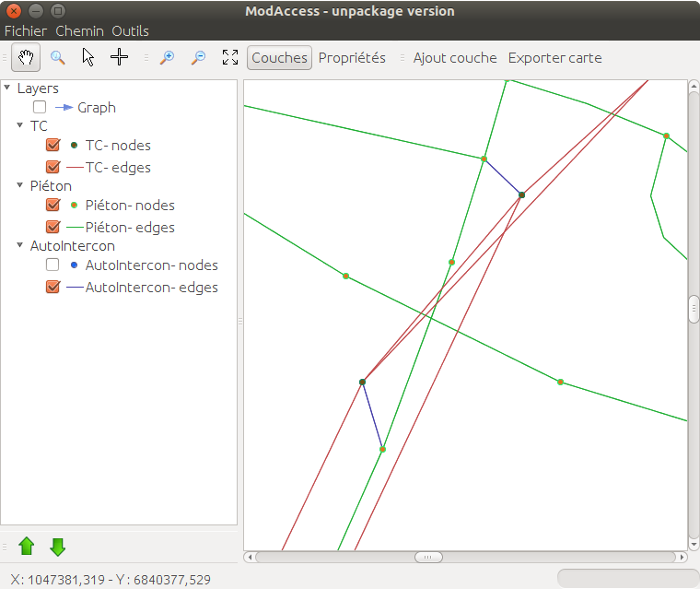Screen dimensions: 700x589
Task: Enable the Graph layer checkbox
Action: coord(40,107)
